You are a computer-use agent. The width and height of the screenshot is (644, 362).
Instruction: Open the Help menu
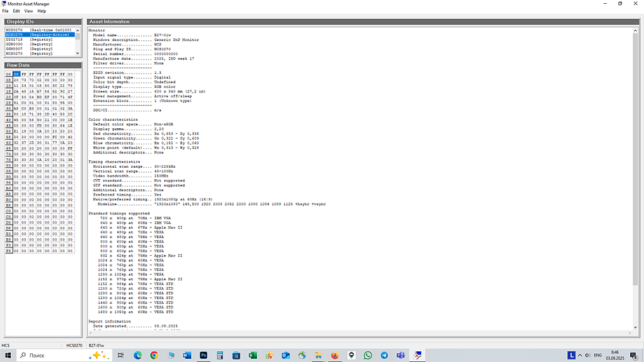(x=42, y=11)
